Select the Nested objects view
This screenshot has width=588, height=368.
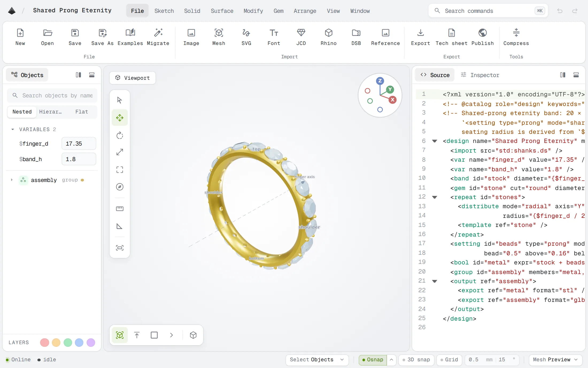22,112
